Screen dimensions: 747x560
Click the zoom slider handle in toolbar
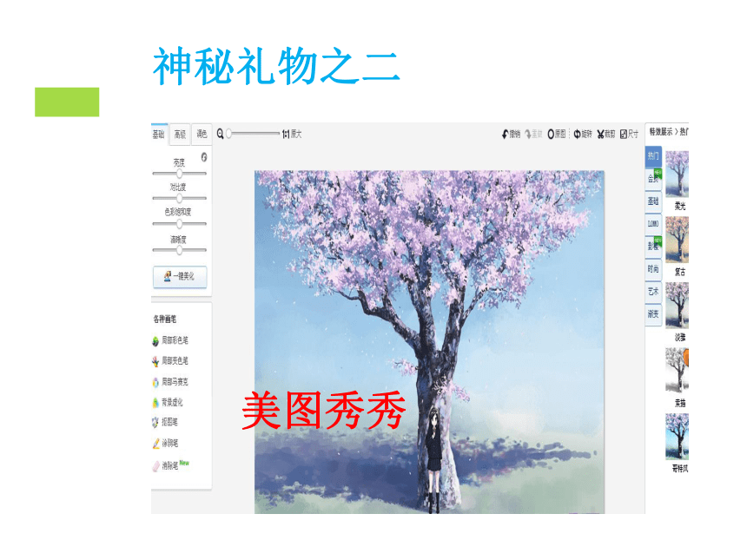[229, 134]
